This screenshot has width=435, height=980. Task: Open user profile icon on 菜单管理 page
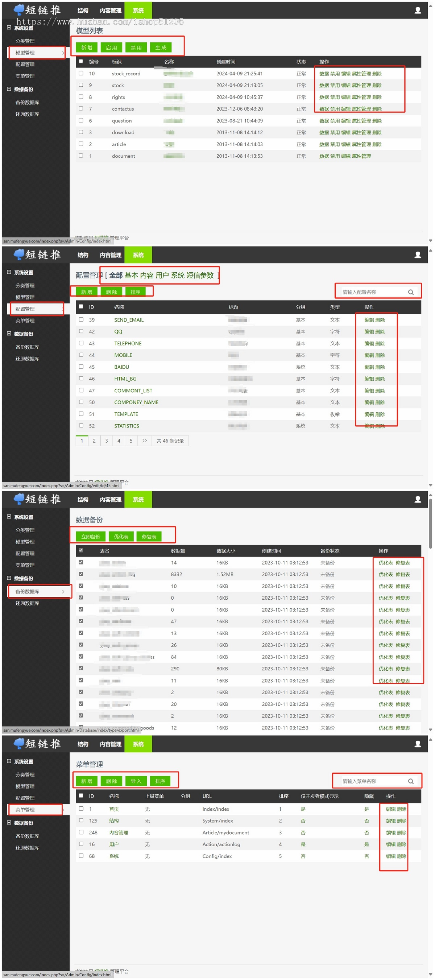point(417,744)
